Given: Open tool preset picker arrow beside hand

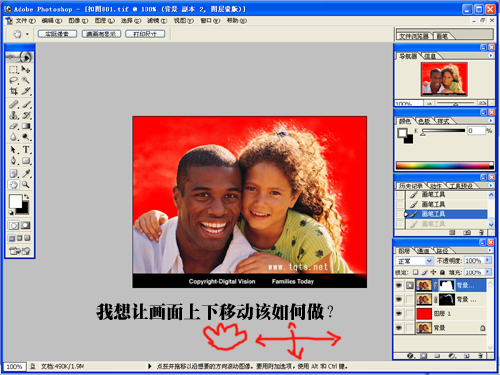Looking at the screenshot, I should coord(27,34).
